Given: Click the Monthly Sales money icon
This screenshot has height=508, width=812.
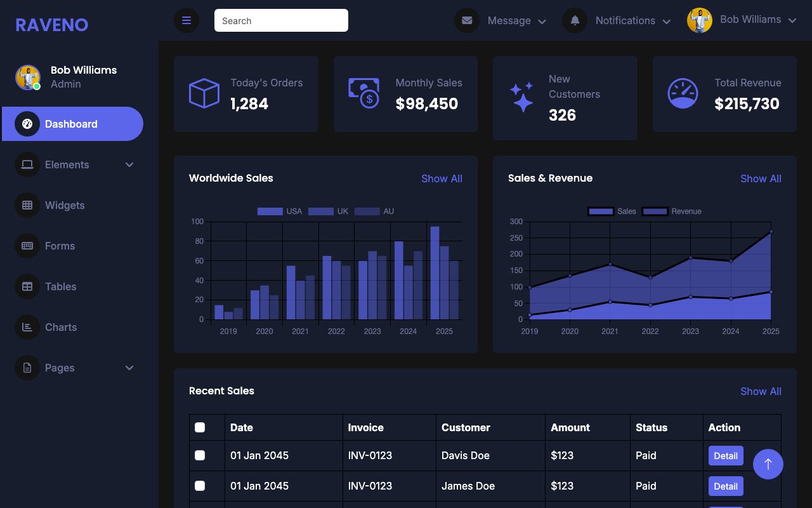Looking at the screenshot, I should pyautogui.click(x=364, y=93).
